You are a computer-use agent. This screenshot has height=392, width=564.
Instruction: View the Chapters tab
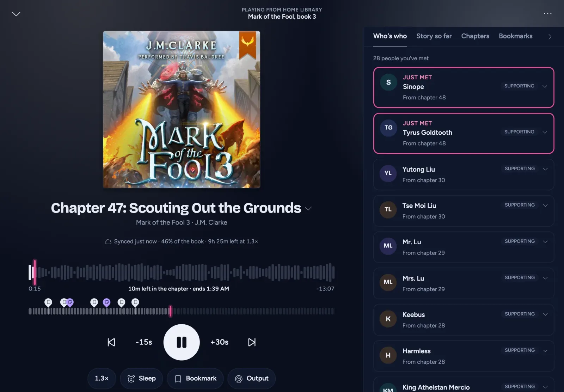click(475, 36)
